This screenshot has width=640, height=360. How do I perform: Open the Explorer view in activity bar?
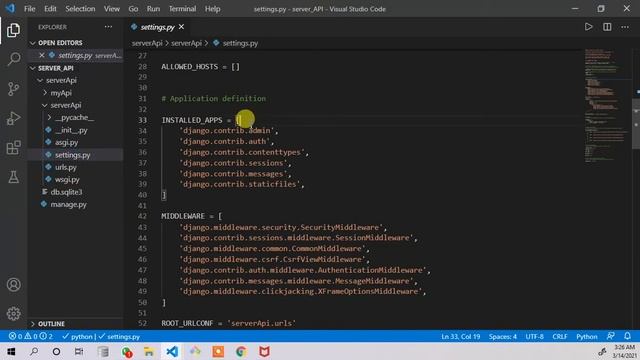13,30
